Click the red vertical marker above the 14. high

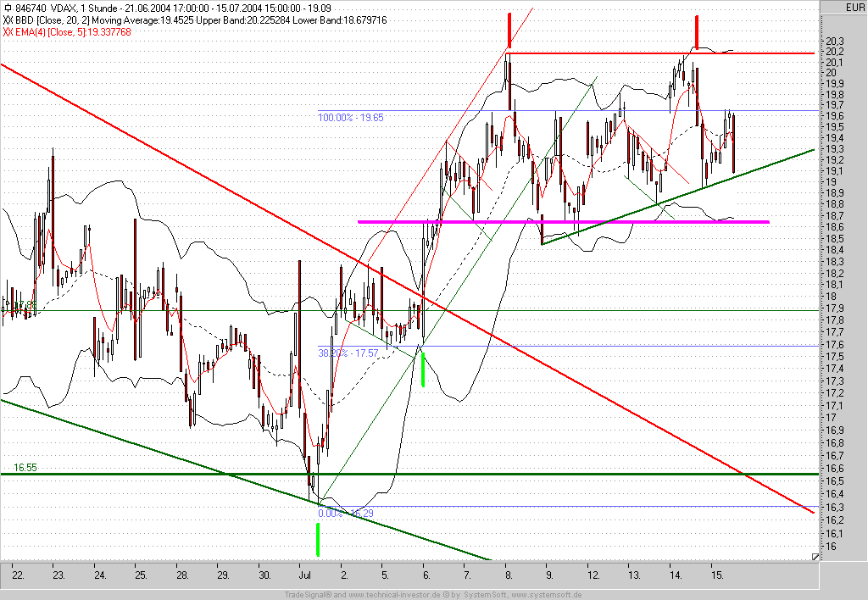click(x=697, y=31)
